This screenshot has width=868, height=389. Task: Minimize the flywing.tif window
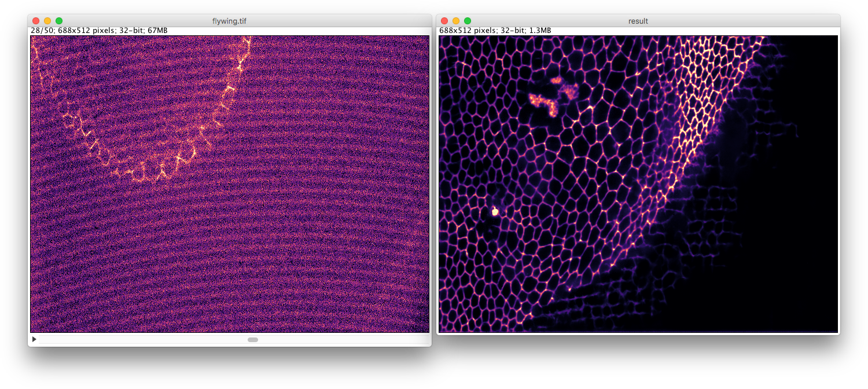[x=47, y=21]
